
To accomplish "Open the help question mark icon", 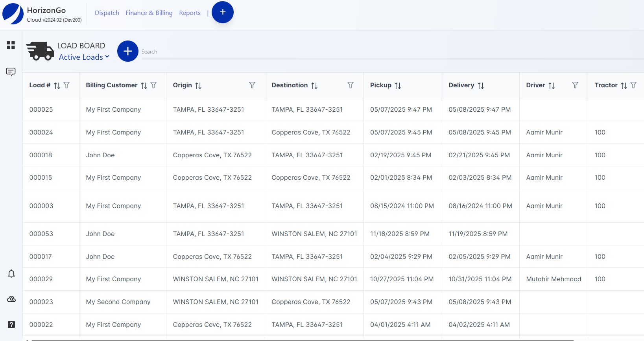I will 11,324.
